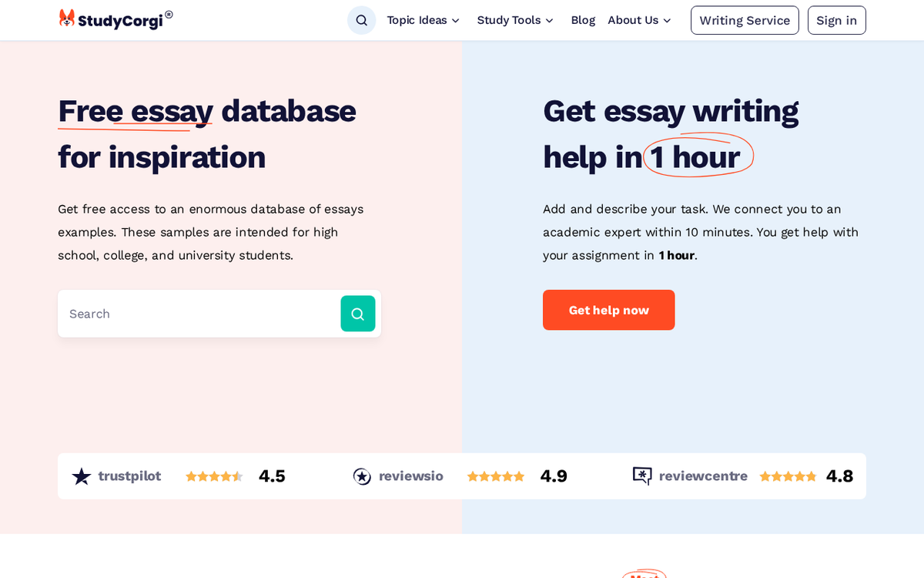Click the Trustpilot rating stars
Viewport: 924px width, 578px height.
pyautogui.click(x=214, y=476)
